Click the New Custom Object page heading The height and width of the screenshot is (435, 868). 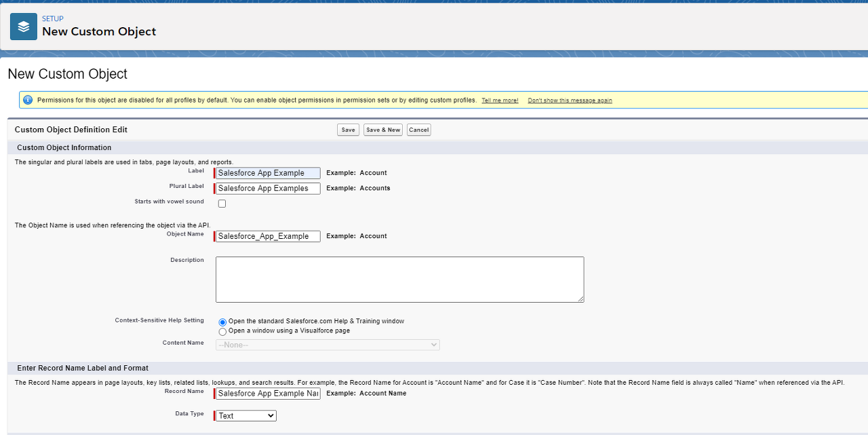[x=68, y=74]
